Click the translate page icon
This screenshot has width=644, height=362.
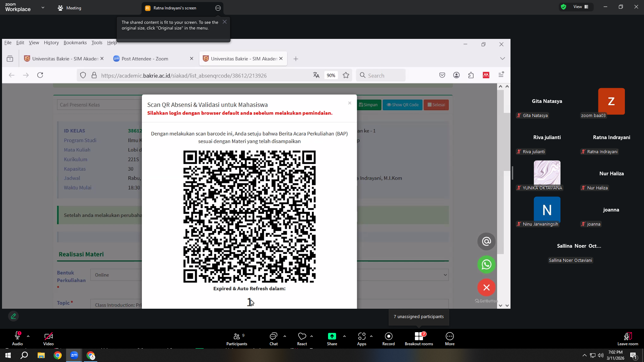316,75
